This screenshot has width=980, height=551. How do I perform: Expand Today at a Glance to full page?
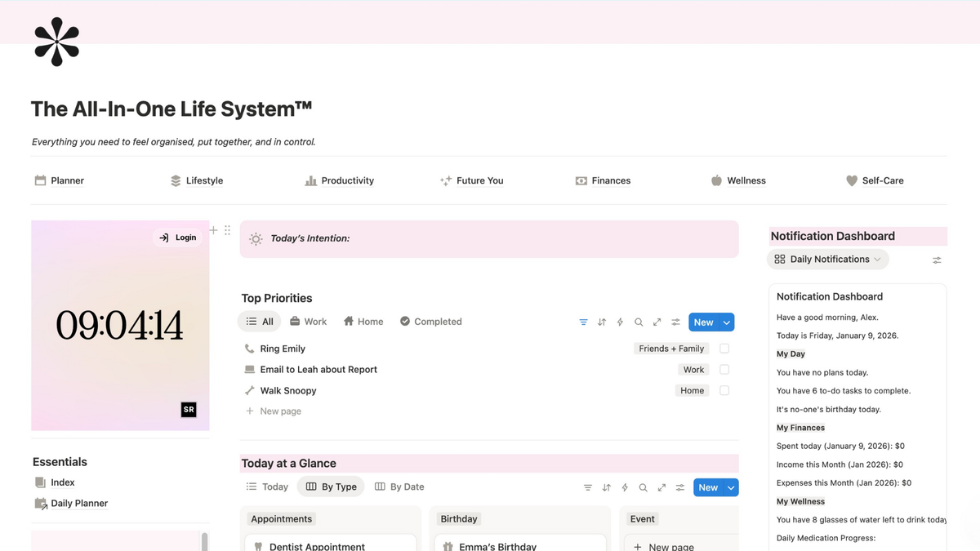tap(661, 487)
